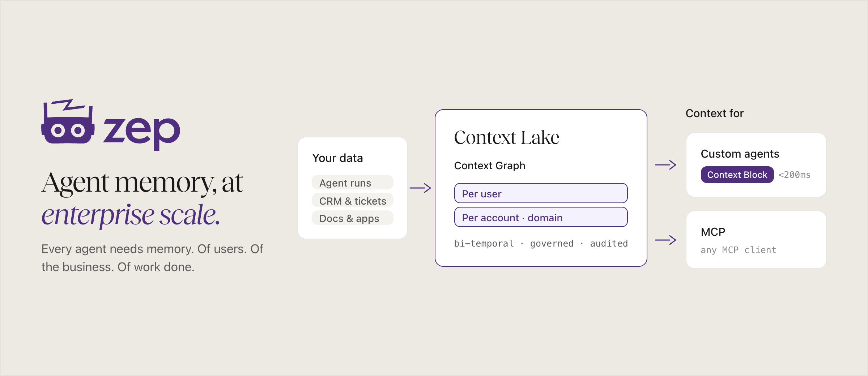Click the any MCP client text

click(x=739, y=250)
